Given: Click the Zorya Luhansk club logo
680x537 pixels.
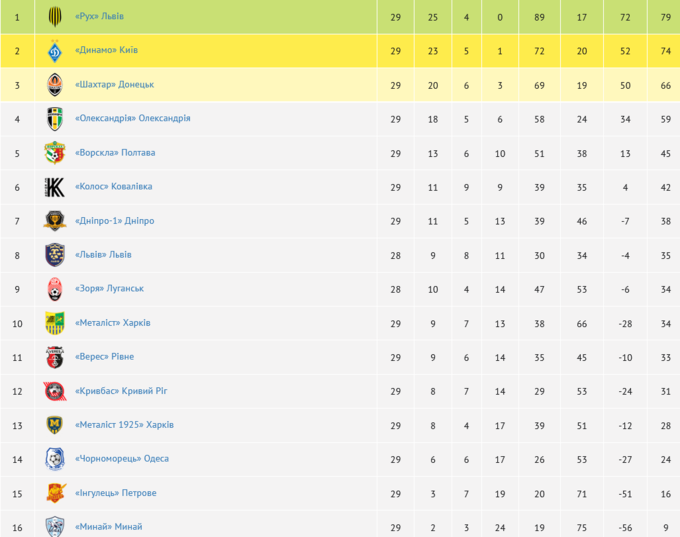Looking at the screenshot, I should pyautogui.click(x=55, y=289).
